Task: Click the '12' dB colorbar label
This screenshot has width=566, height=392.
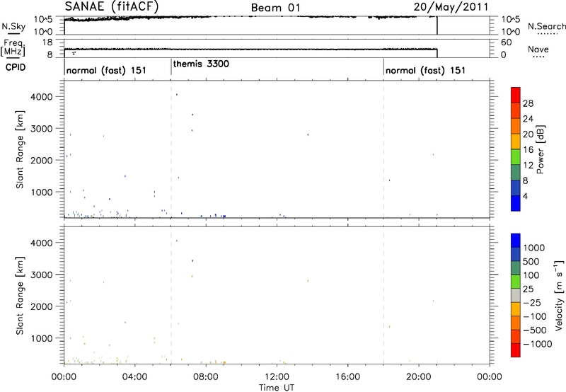Action: 528,166
